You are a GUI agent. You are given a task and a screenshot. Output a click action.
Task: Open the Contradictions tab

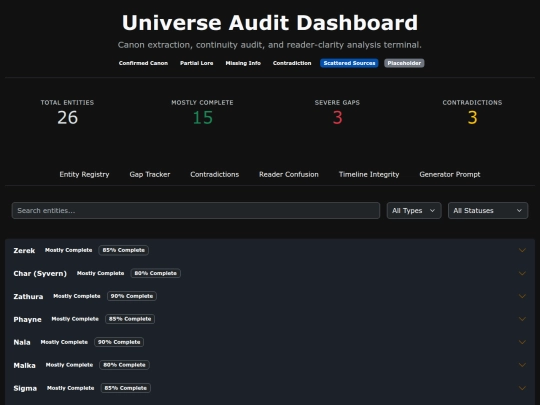(x=215, y=174)
